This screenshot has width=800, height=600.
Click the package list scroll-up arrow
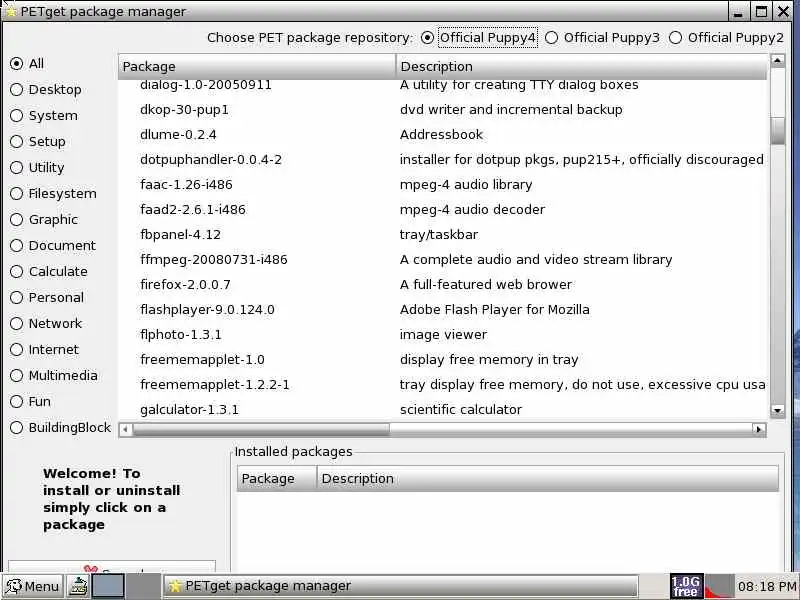pos(777,61)
